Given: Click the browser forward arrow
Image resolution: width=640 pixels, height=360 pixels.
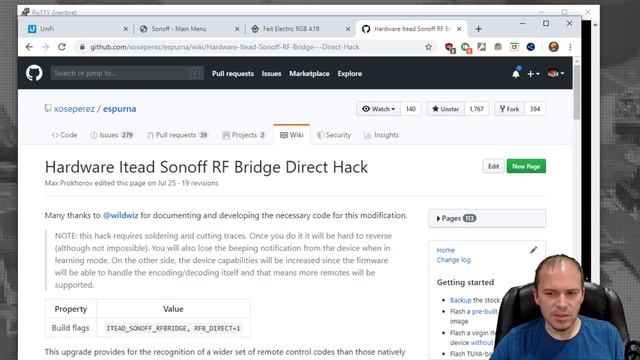Looking at the screenshot, I should pos(45,47).
